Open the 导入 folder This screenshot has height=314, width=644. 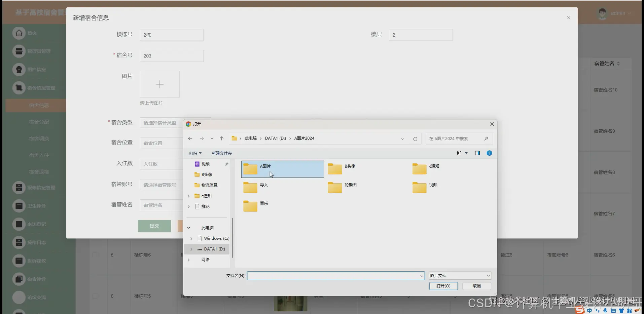255,187
